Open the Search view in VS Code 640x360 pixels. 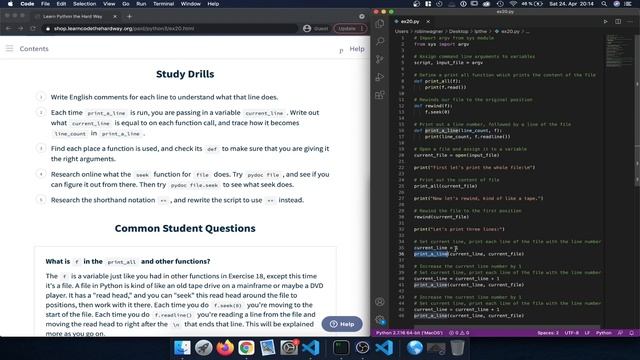(x=380, y=41)
